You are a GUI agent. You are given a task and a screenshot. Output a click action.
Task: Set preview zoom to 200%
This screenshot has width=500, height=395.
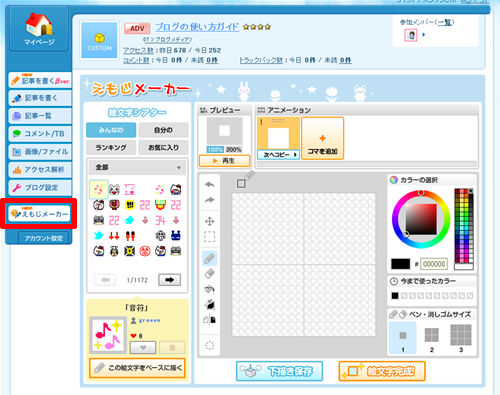[234, 150]
